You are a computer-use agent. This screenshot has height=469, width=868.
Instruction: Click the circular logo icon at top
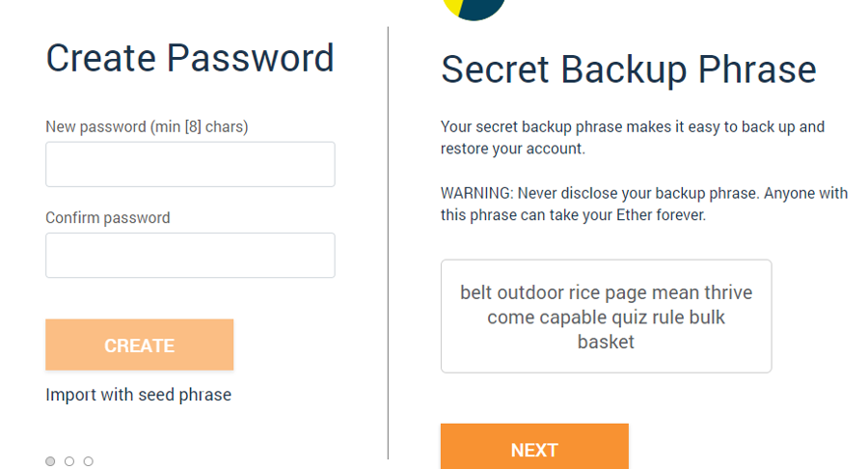pyautogui.click(x=474, y=8)
